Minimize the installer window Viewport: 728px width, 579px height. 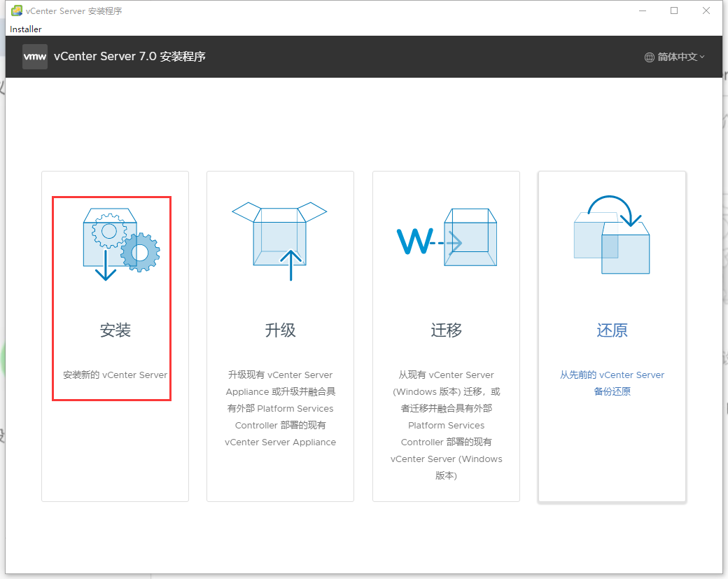(x=643, y=11)
